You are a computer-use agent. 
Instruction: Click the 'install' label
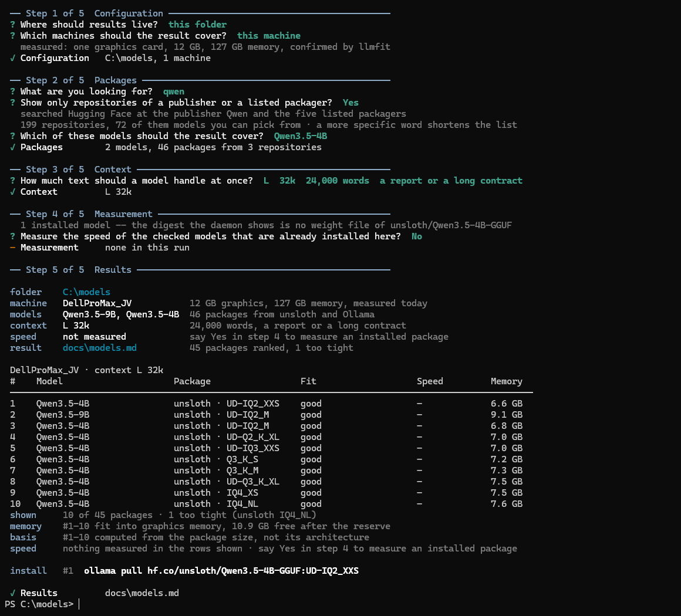pyautogui.click(x=28, y=570)
